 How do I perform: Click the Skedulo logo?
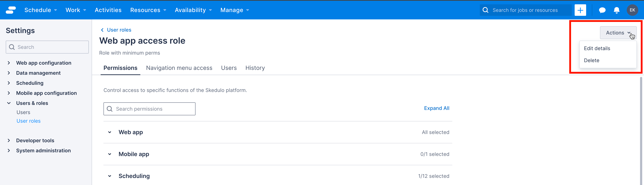pyautogui.click(x=10, y=10)
